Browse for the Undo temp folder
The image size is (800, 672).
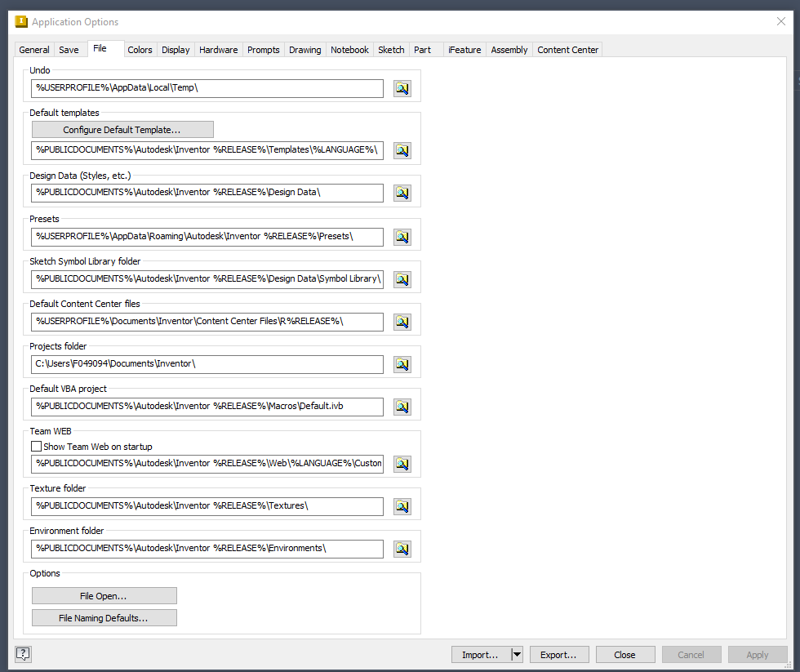tap(402, 88)
